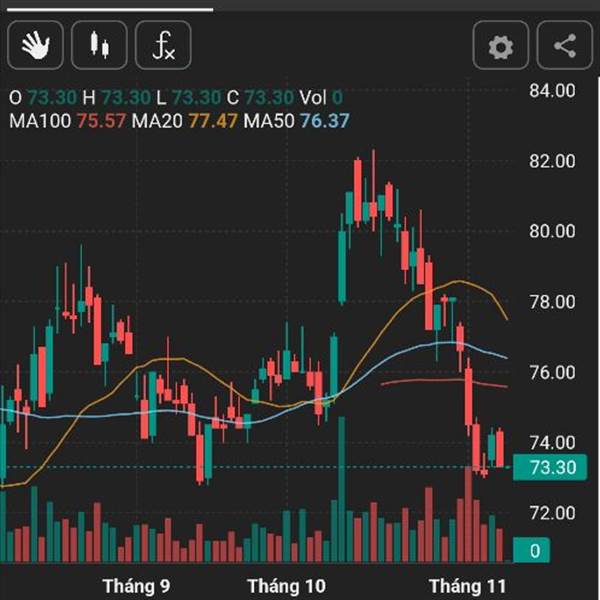The height and width of the screenshot is (600, 600).
Task: Click the 80.00 price axis label
Action: pos(552,231)
